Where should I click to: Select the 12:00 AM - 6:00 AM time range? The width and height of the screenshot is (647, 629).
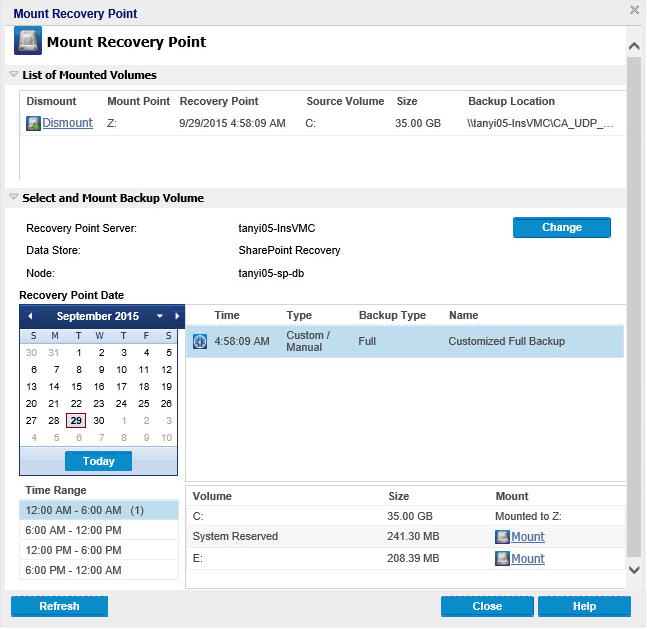click(x=98, y=510)
